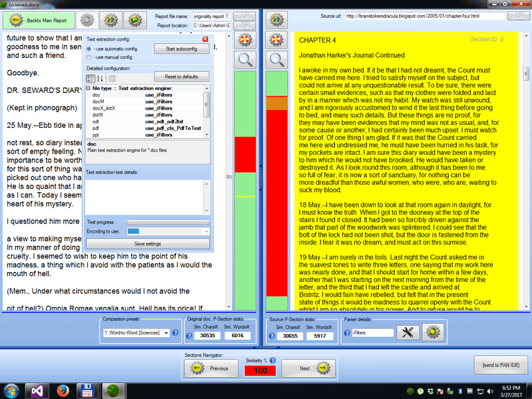Open help for Original doc. P-Section stats

pyautogui.click(x=190, y=336)
